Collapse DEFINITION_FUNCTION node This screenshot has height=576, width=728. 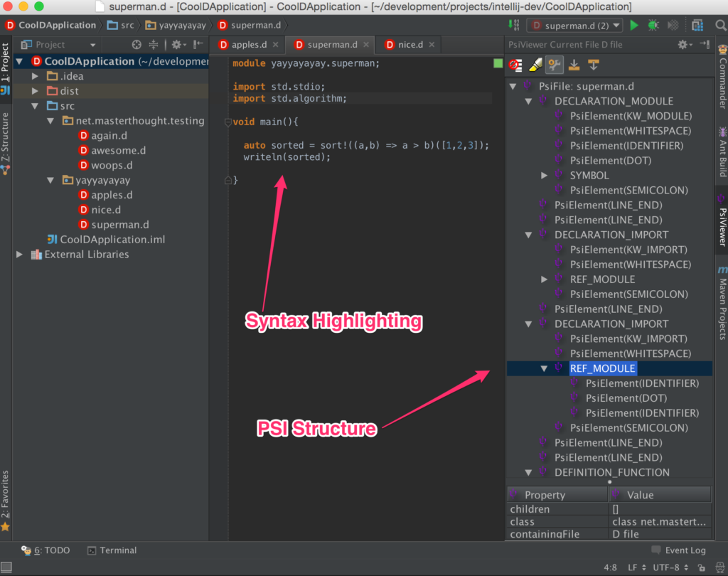coord(528,472)
